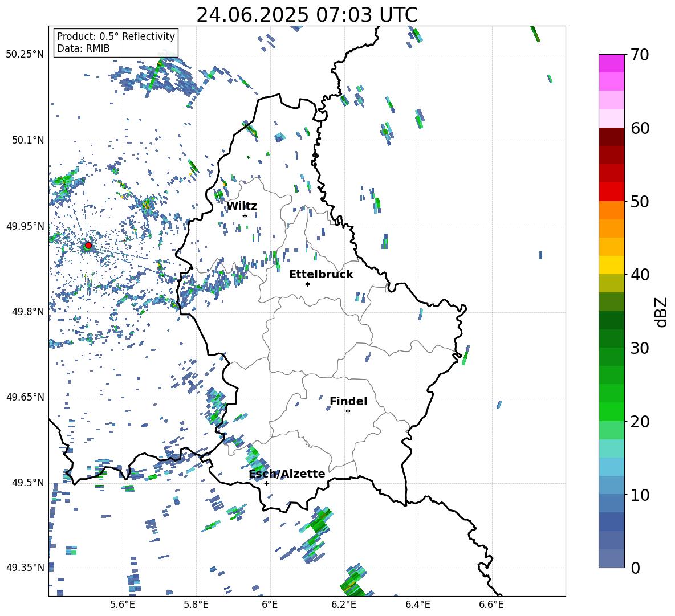Screen dimensions: 675x616
Task: Click the 6.6°E longitude label
Action: [491, 605]
